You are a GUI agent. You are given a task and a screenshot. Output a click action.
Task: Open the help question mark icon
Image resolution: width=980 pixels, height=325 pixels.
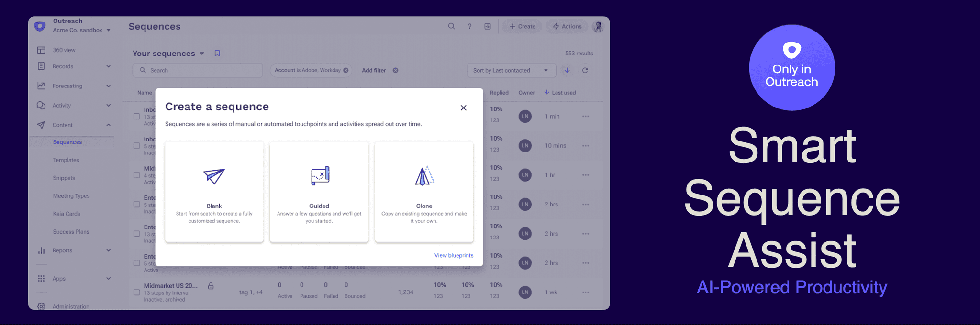point(469,26)
